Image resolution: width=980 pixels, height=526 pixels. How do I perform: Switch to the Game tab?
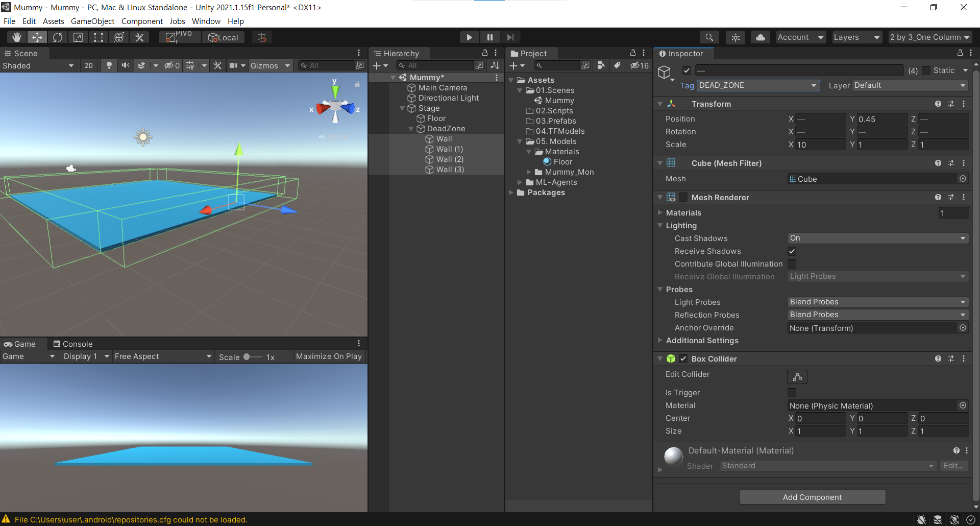20,344
